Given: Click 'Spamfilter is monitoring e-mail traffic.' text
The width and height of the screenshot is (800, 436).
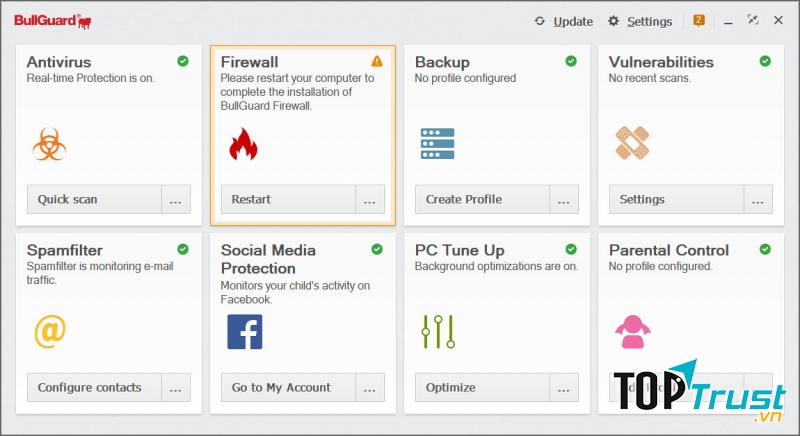Looking at the screenshot, I should click(x=100, y=273).
